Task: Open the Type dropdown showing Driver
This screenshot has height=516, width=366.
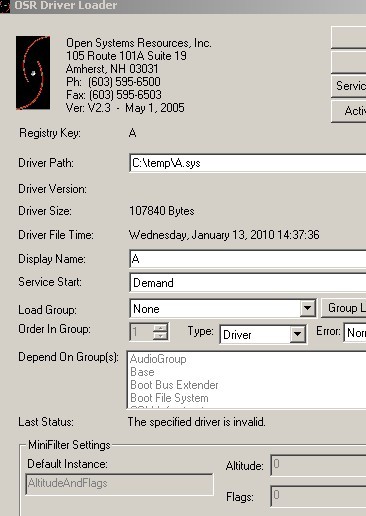Action: [x=263, y=334]
